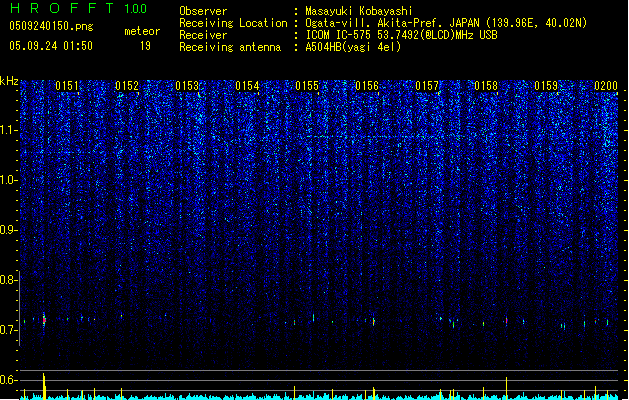Click the 0.8 kHz axis label
The width and height of the screenshot is (629, 400).
(x=8, y=280)
